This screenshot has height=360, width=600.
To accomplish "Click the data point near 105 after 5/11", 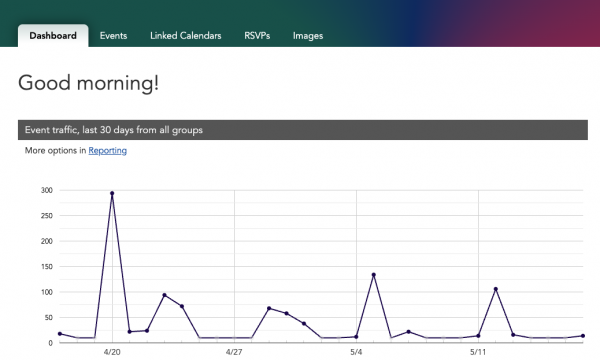I will tap(496, 289).
